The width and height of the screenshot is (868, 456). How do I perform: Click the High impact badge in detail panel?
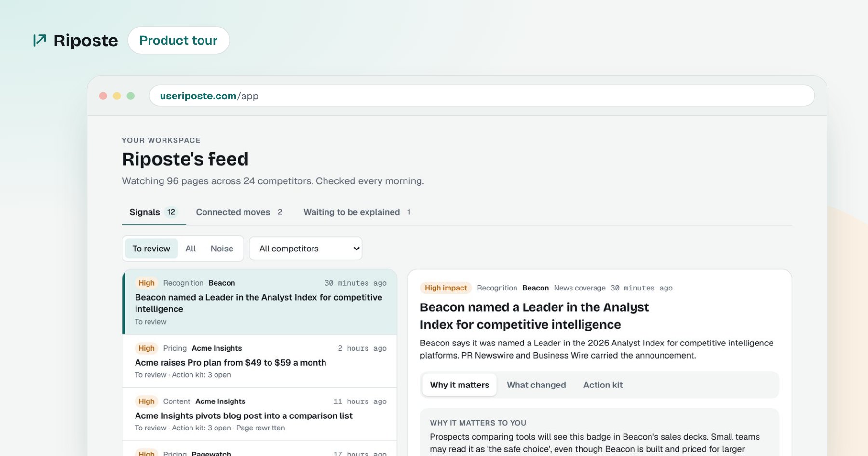click(446, 288)
